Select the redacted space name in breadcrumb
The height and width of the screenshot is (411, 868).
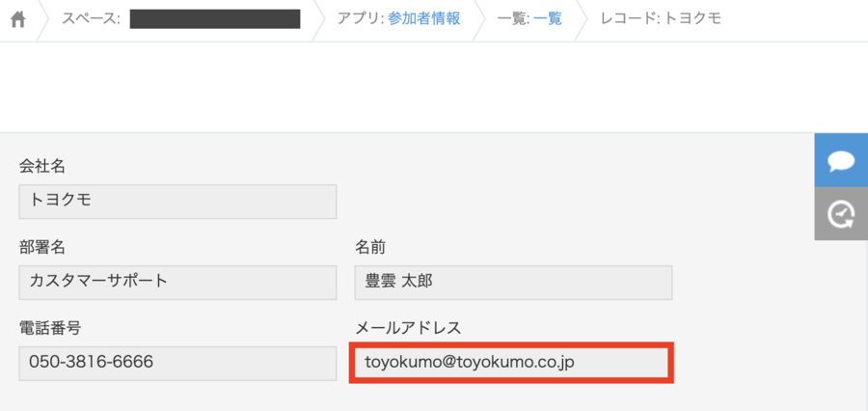[x=215, y=19]
